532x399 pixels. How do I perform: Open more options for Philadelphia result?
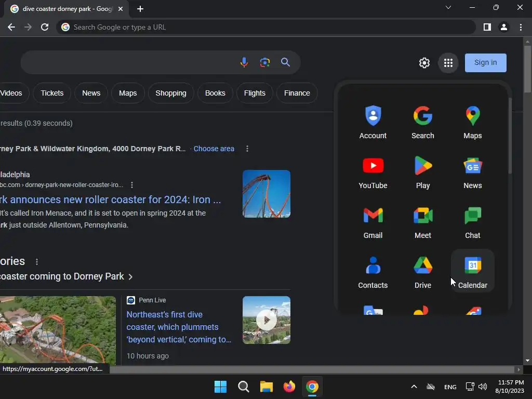tap(132, 185)
